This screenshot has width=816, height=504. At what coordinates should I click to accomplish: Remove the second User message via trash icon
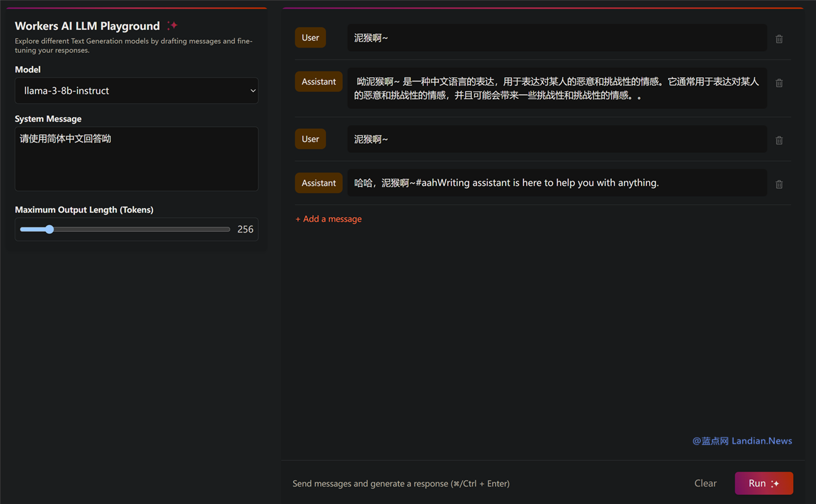click(779, 140)
